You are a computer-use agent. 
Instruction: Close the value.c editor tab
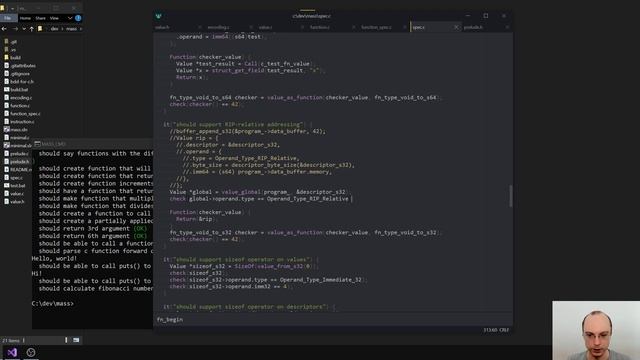pyautogui.click(x=302, y=27)
